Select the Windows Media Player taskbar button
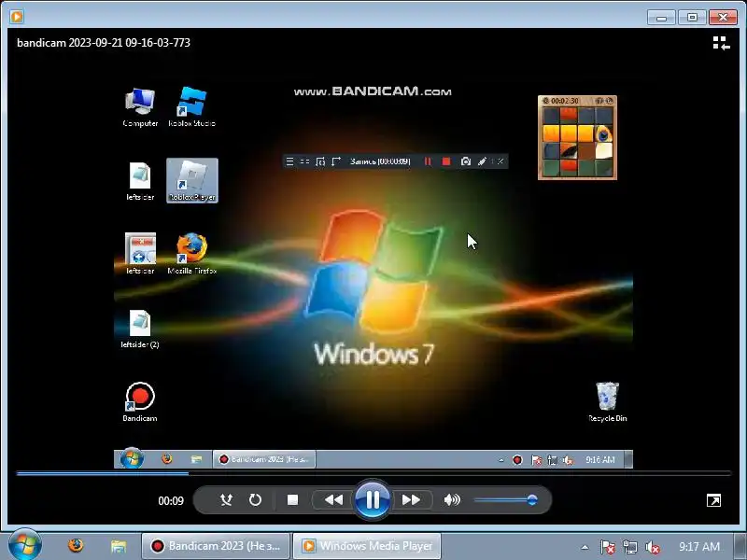The image size is (747, 560). 367,546
